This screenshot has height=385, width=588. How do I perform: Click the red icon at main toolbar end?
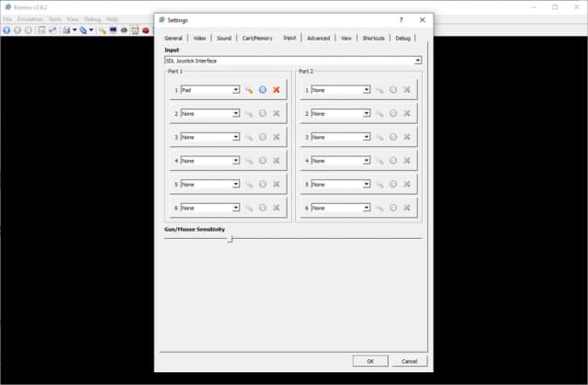tap(146, 30)
